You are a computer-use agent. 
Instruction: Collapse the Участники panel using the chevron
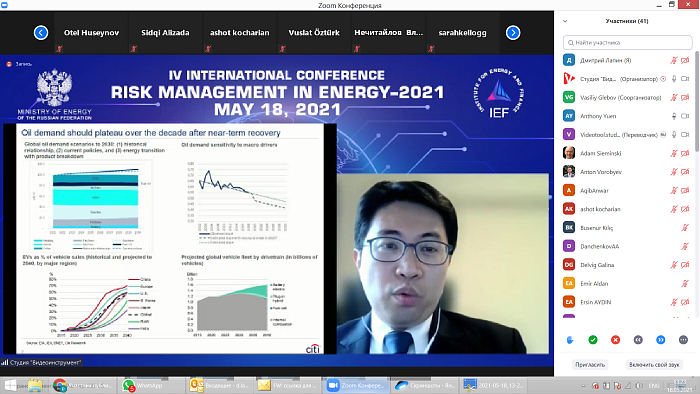click(x=565, y=21)
